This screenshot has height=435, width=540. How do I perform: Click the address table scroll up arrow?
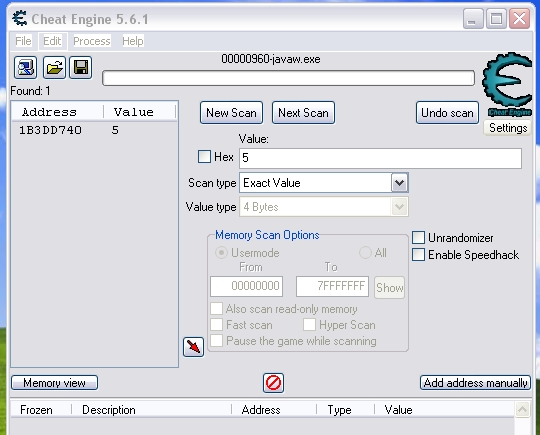tap(522, 410)
